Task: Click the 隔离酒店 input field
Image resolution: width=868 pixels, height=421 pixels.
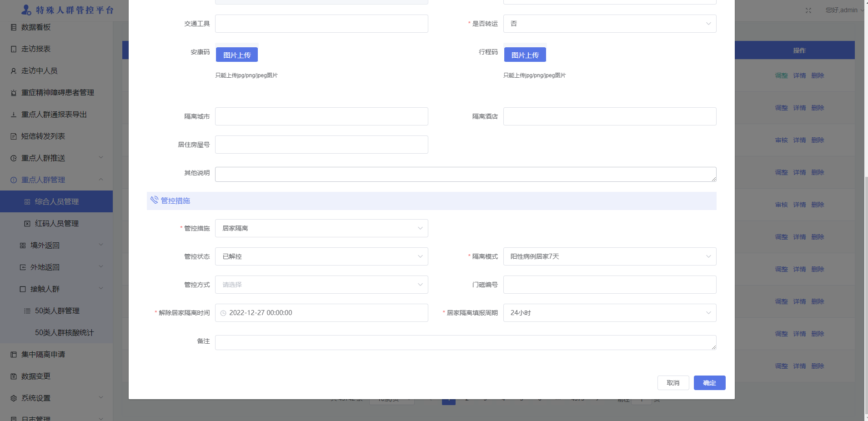Action: 610,116
